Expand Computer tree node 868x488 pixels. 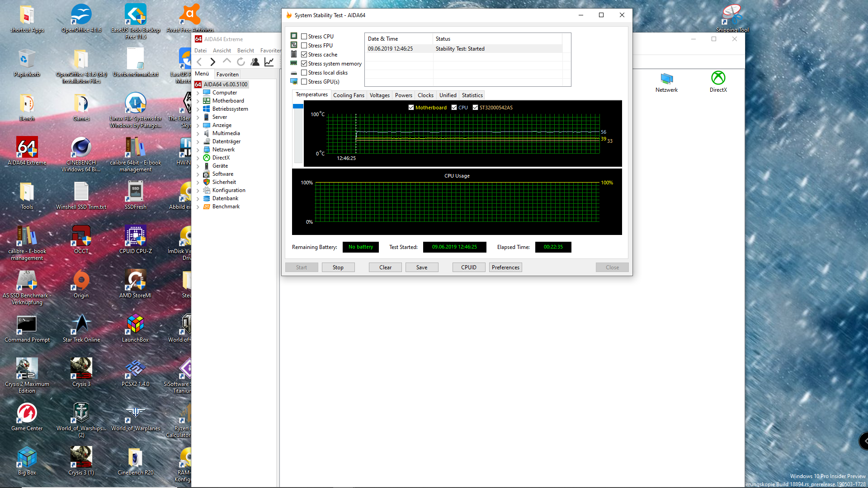pyautogui.click(x=198, y=93)
